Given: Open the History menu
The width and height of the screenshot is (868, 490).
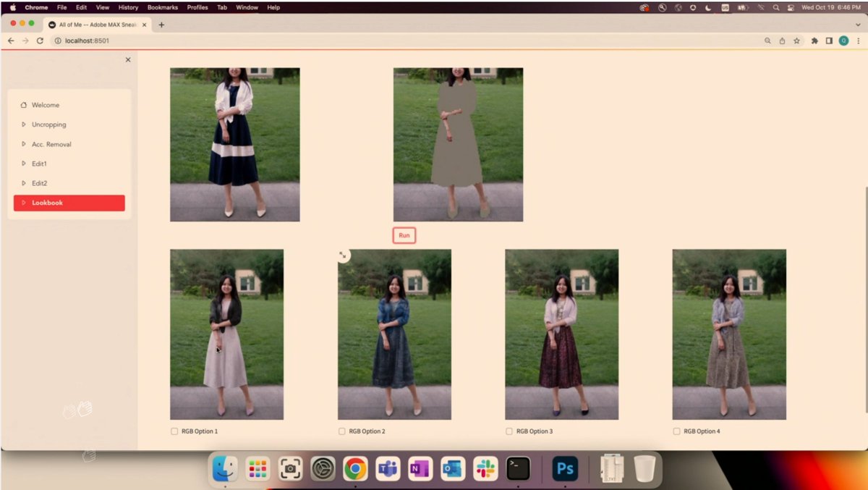Looking at the screenshot, I should [128, 7].
